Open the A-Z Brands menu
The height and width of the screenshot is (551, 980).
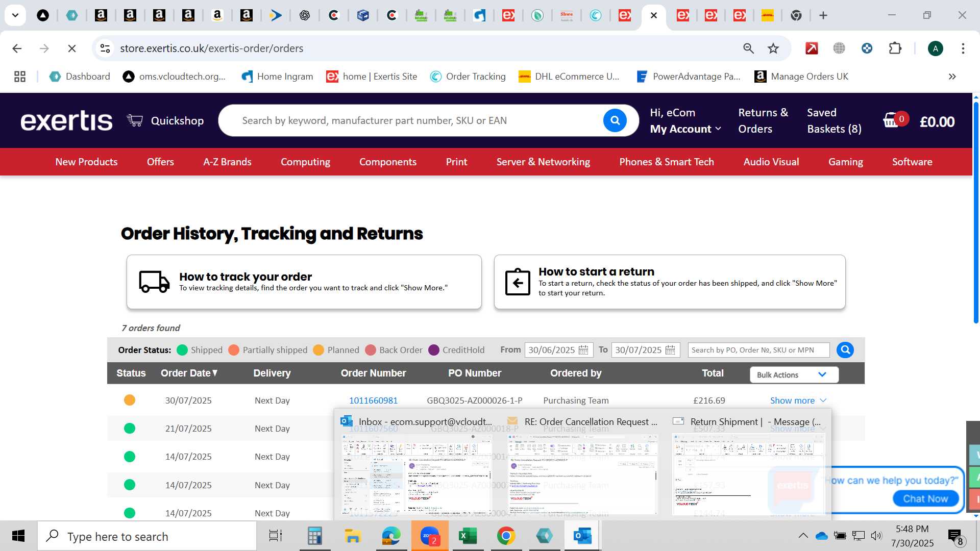227,162
